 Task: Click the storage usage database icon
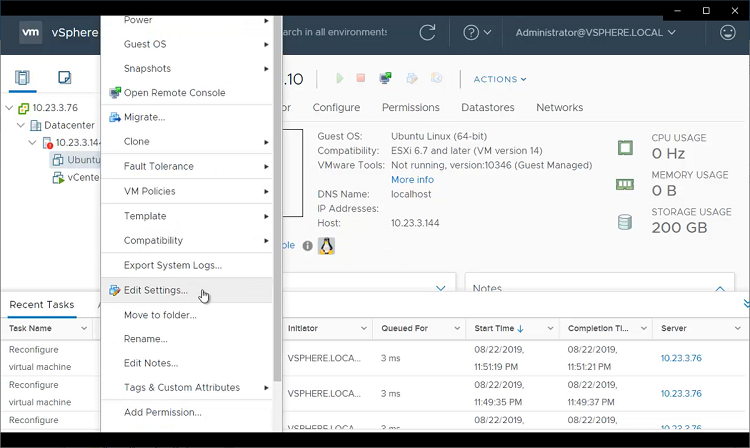coord(625,222)
